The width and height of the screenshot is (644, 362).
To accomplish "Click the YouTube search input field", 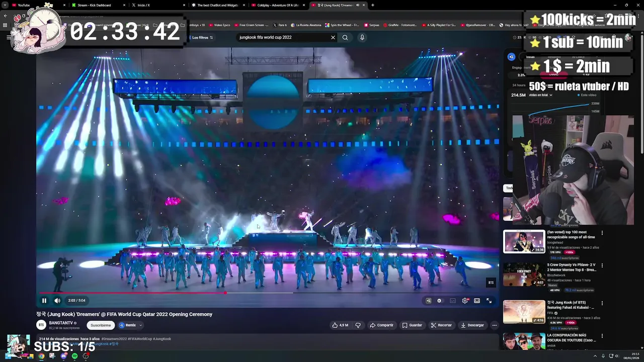I will (283, 37).
